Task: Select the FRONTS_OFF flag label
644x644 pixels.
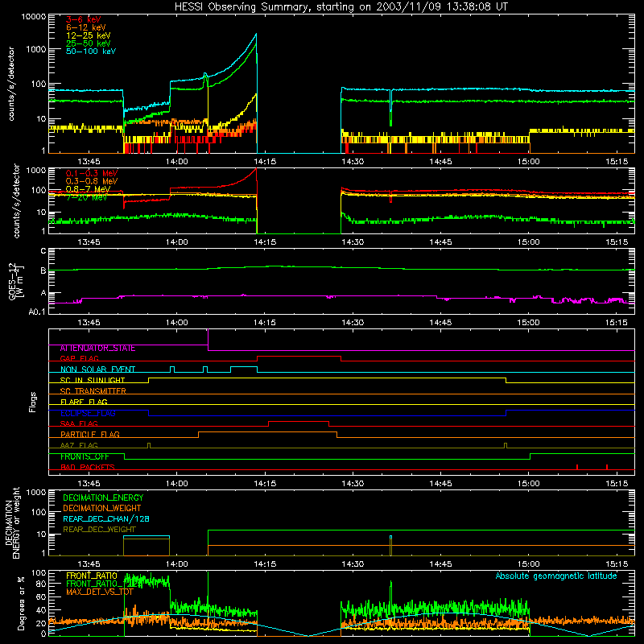Action: pos(85,456)
